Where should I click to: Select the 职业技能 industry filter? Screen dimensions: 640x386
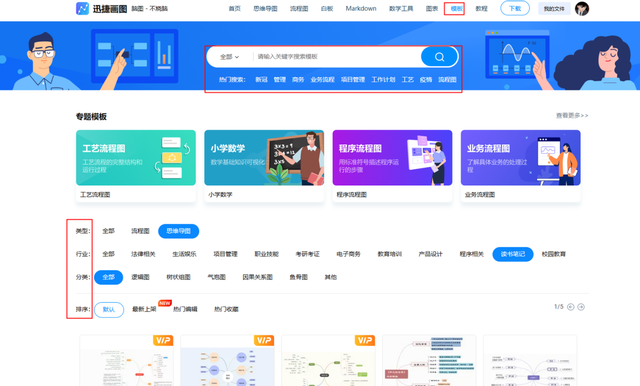tap(267, 254)
